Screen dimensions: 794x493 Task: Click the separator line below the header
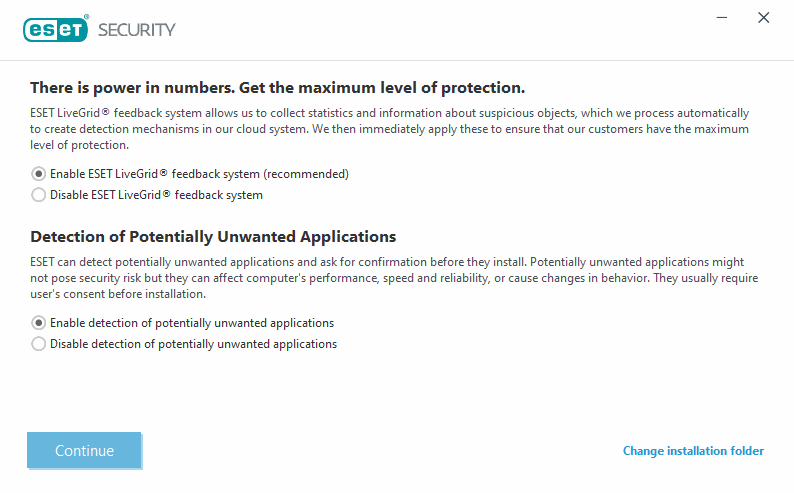397,60
